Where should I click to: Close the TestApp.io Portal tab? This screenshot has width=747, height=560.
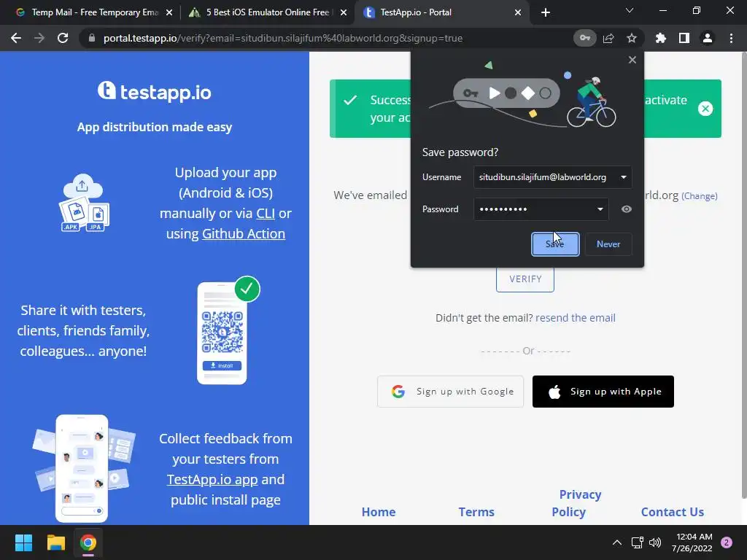click(518, 12)
